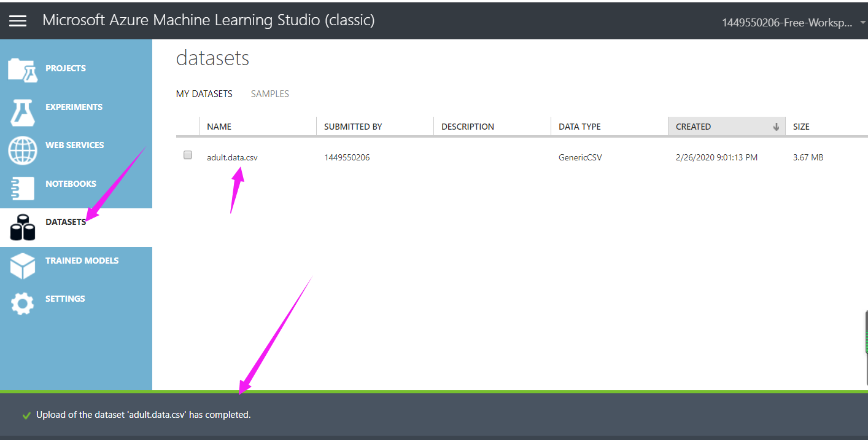The image size is (868, 440).
Task: Click the Microsoft Azure Machine Learning Studio title
Action: (209, 20)
